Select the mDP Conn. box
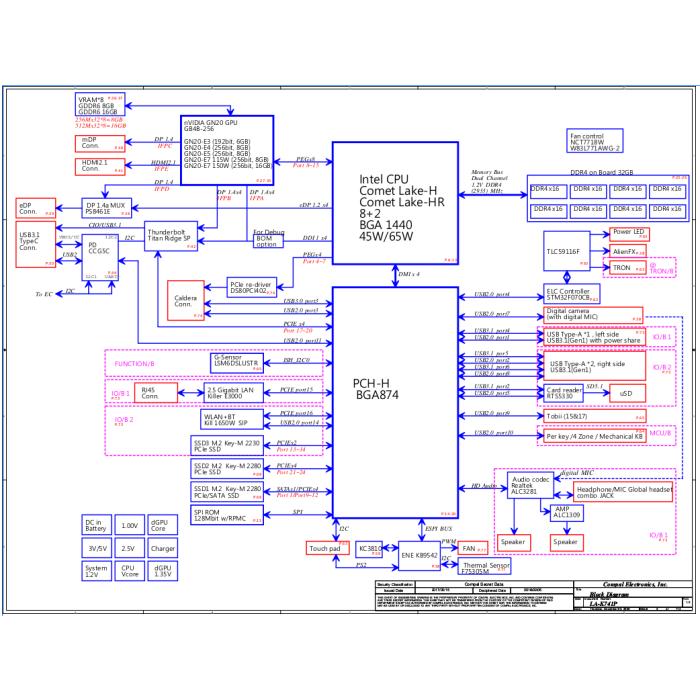 pyautogui.click(x=100, y=144)
